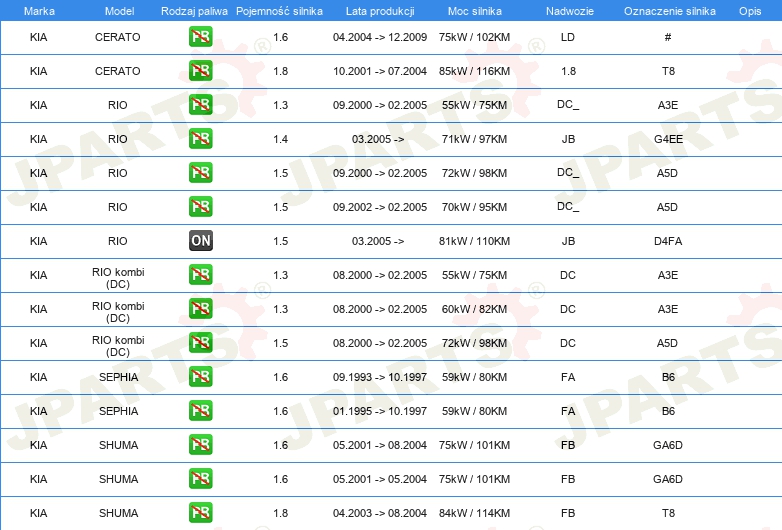Click the Opis column header
This screenshot has width=782, height=530.
coord(750,11)
